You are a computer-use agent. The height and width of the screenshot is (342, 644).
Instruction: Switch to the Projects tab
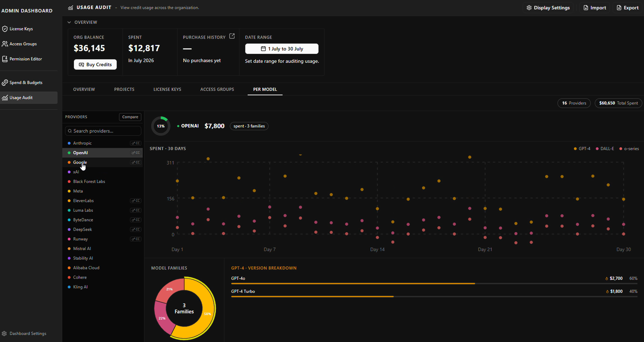[x=124, y=89]
